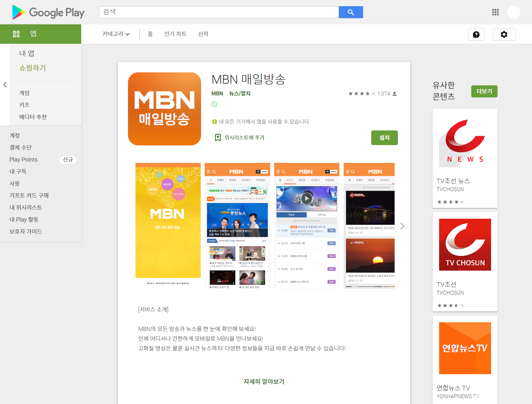
Task: Open 에디터 추천 in the sidebar
Action: pos(33,117)
